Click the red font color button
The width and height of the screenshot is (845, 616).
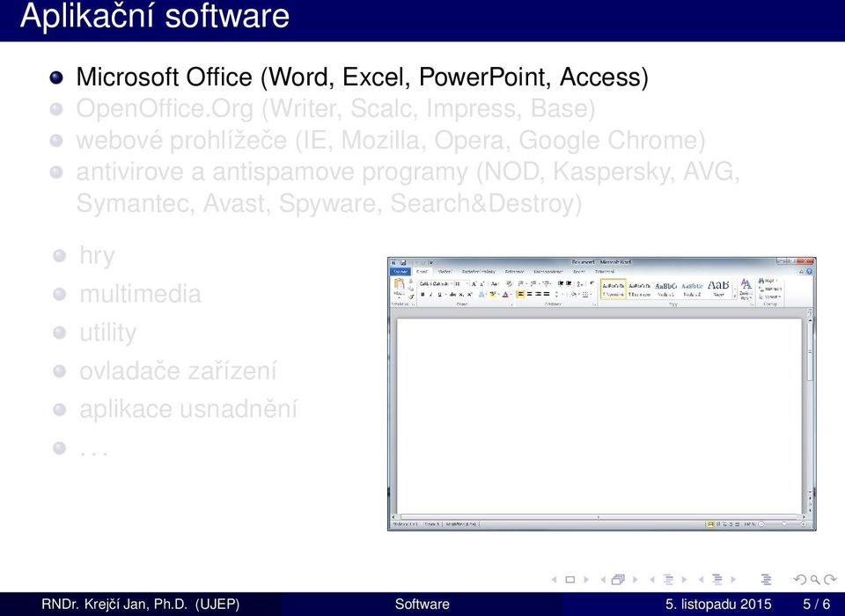point(505,294)
